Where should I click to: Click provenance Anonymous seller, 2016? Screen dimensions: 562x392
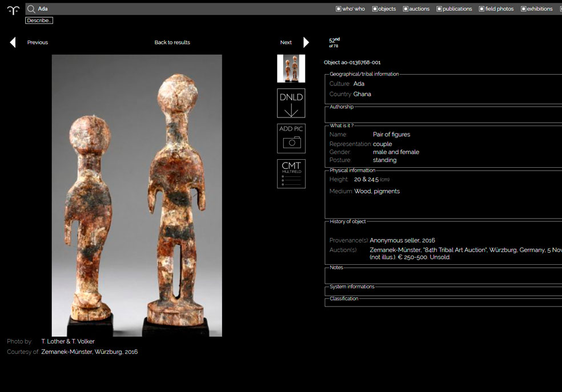point(402,241)
